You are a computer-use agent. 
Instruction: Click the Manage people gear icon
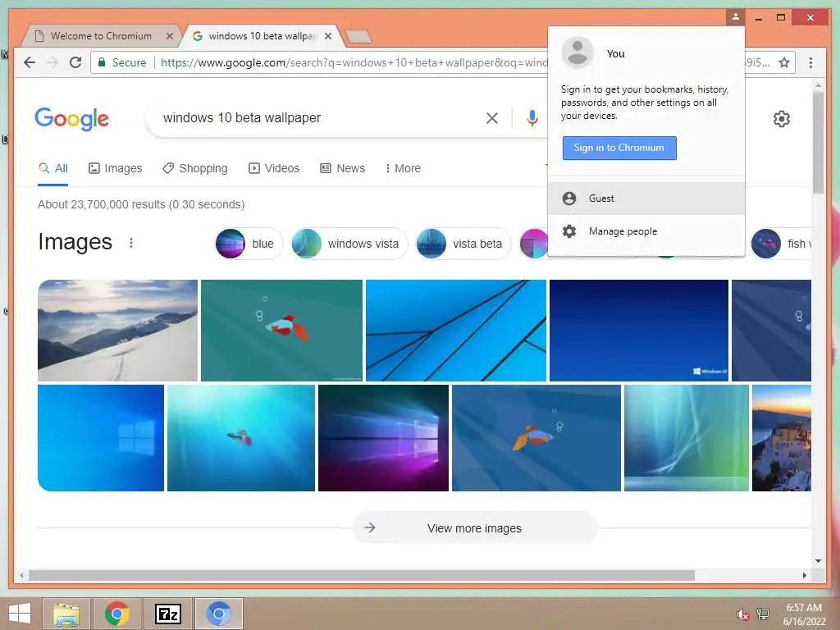[x=569, y=231]
